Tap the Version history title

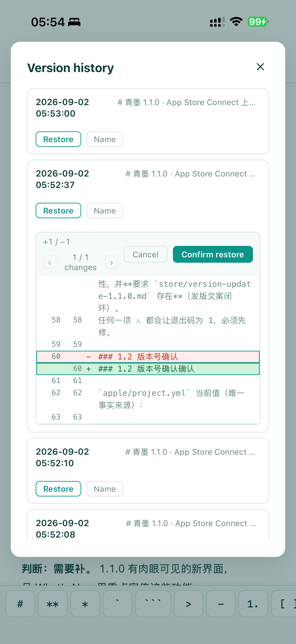tap(71, 68)
